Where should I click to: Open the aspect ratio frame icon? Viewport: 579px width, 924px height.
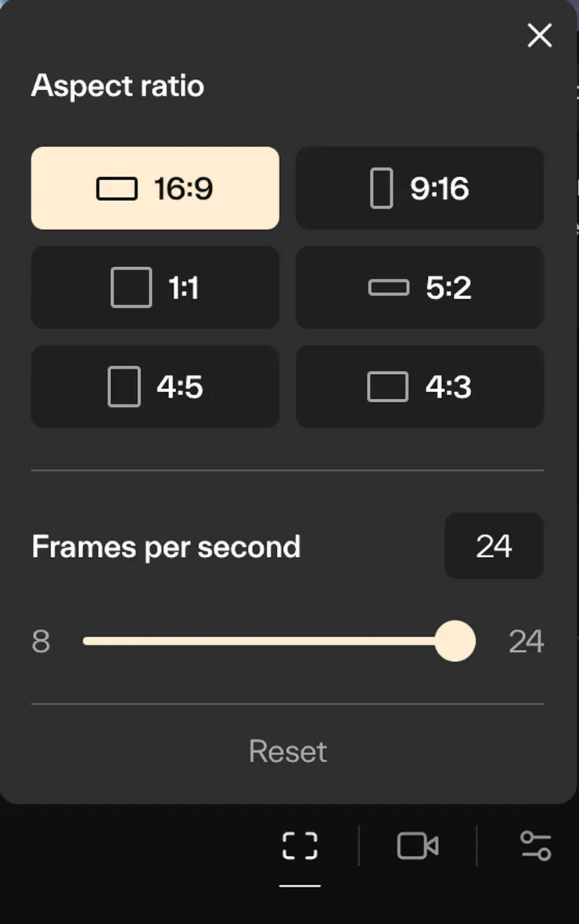tap(300, 846)
